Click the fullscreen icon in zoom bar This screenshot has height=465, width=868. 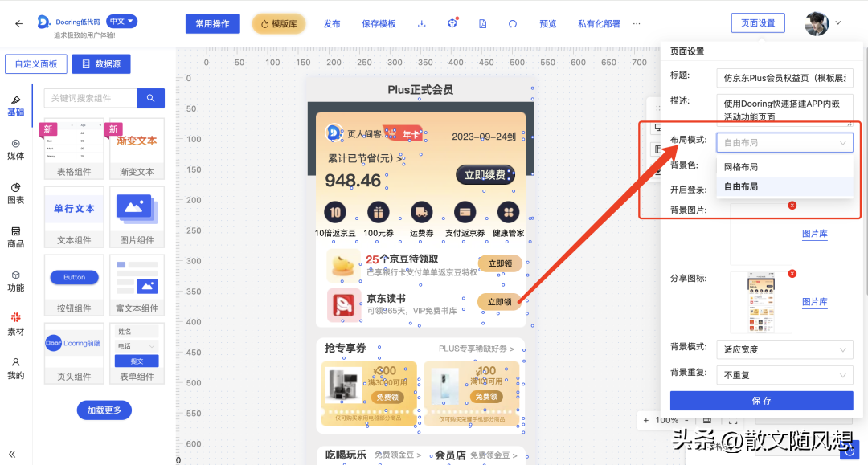[733, 421]
